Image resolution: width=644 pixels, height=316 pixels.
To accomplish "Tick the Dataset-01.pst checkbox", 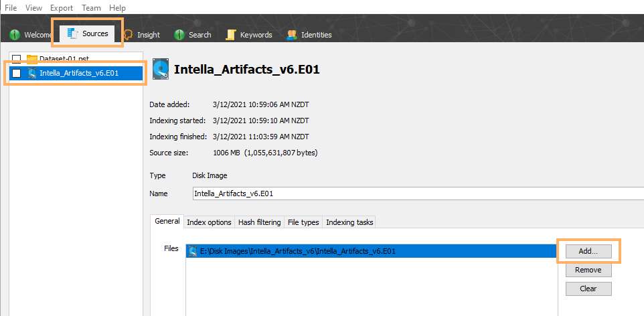I will [17, 59].
